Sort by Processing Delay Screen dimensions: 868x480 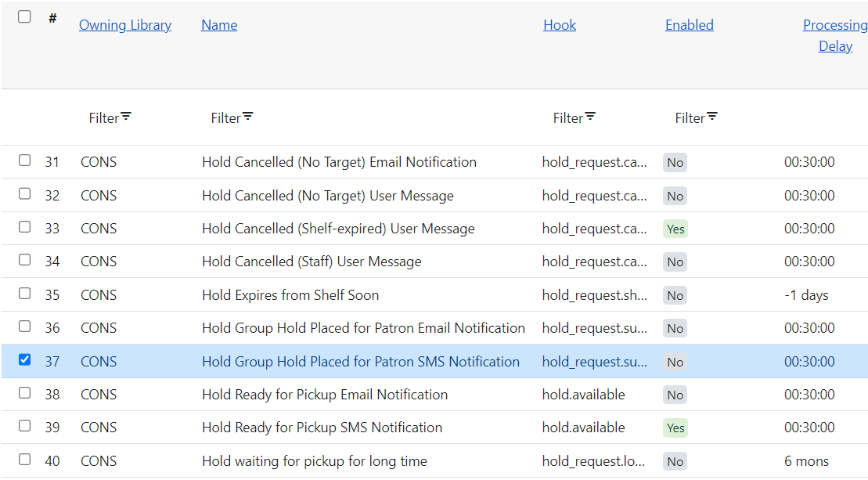pyautogui.click(x=834, y=34)
